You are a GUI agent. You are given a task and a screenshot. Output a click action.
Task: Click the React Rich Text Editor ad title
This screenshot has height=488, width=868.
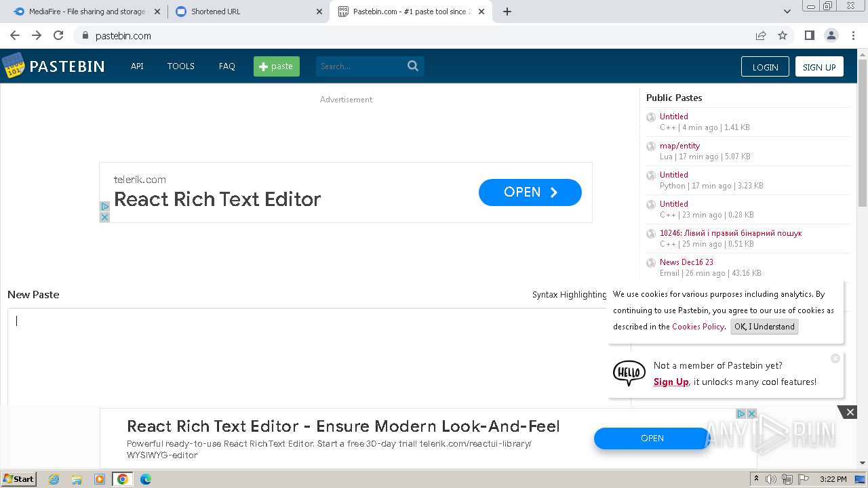217,199
